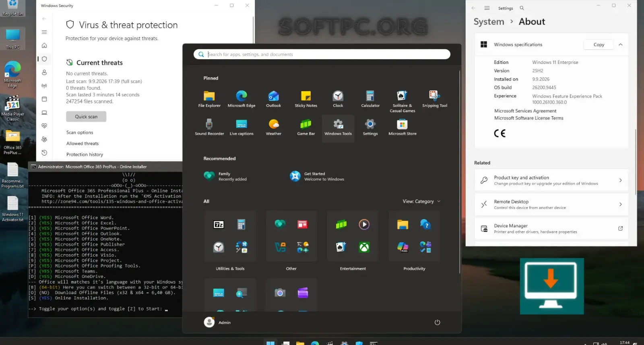Viewport: 644px width, 345px height.
Task: Open Microsoft Software License Terms link
Action: pyautogui.click(x=528, y=118)
